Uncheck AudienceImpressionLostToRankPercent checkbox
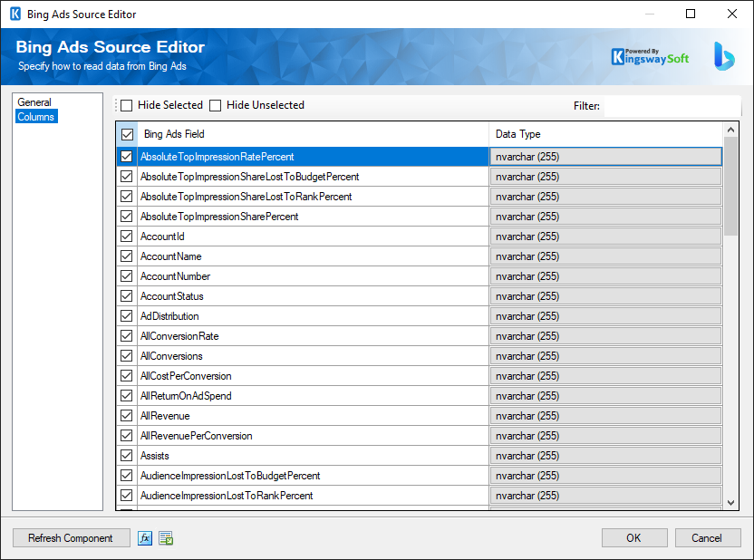Image resolution: width=754 pixels, height=560 pixels. 127,495
